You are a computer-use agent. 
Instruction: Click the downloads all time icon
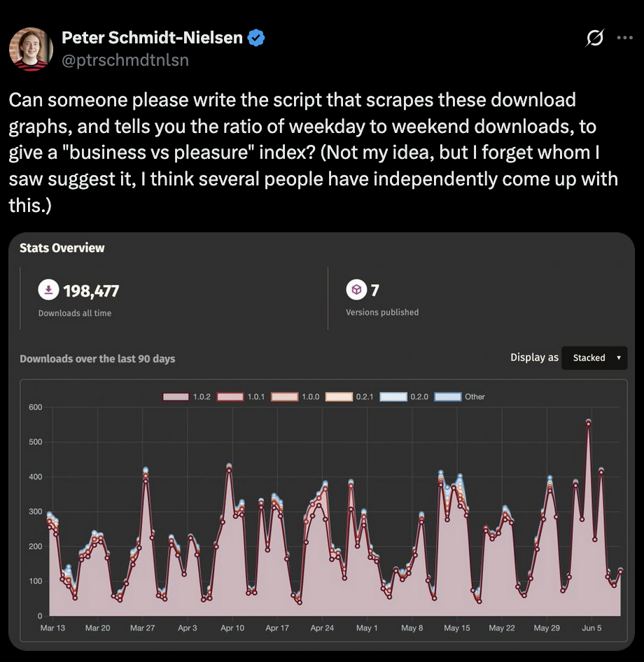point(48,290)
